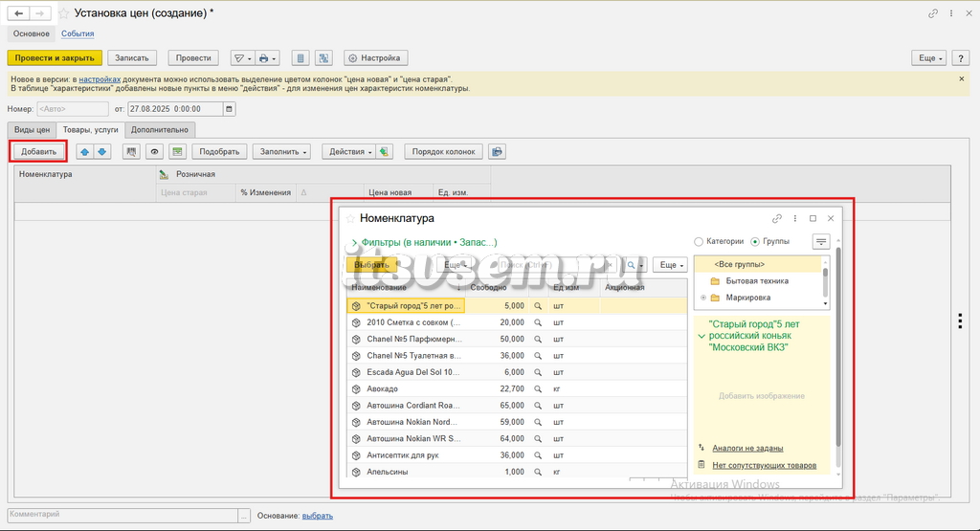Screen dimensions: 980x531
Task: Open Настройка settings
Action: pyautogui.click(x=375, y=58)
